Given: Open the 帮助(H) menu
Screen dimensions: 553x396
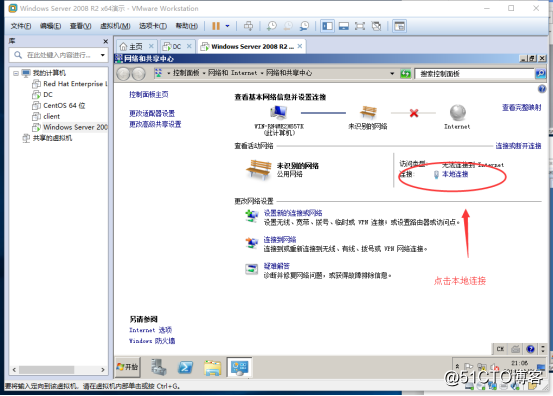Looking at the screenshot, I should pyautogui.click(x=187, y=26).
